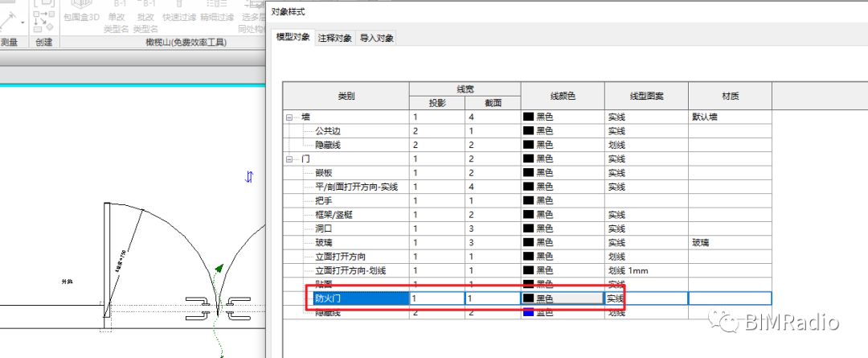The image size is (868, 358).
Task: Select the 框架/竖梃 subcategory row
Action: click(334, 215)
